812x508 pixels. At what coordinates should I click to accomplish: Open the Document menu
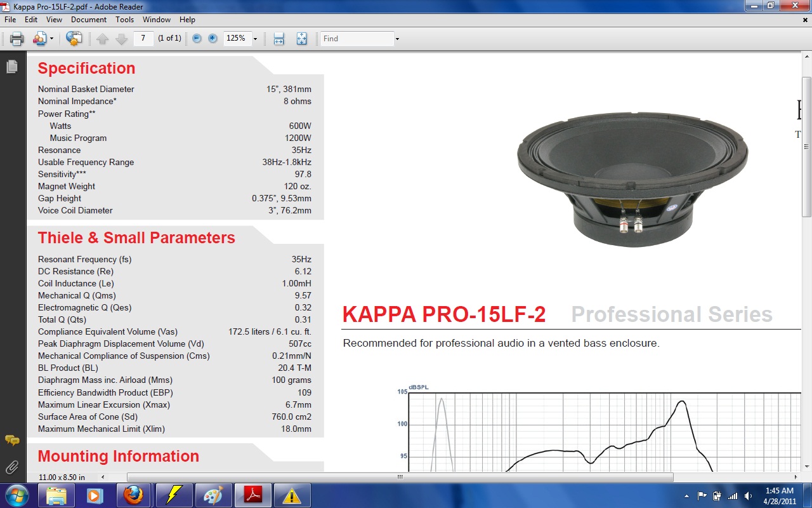coord(89,20)
